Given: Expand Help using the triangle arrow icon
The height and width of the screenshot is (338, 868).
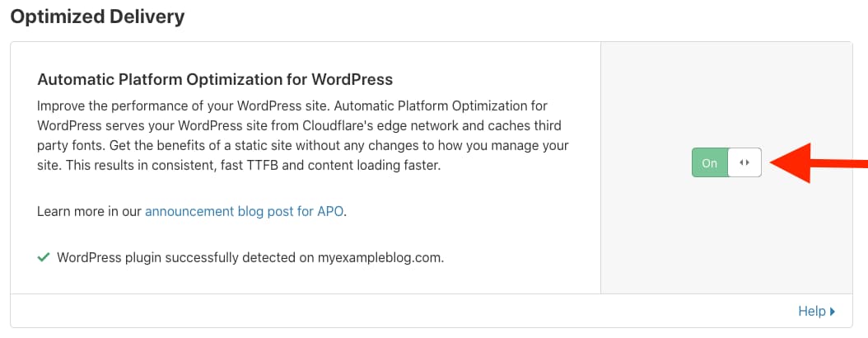Looking at the screenshot, I should click(x=833, y=312).
